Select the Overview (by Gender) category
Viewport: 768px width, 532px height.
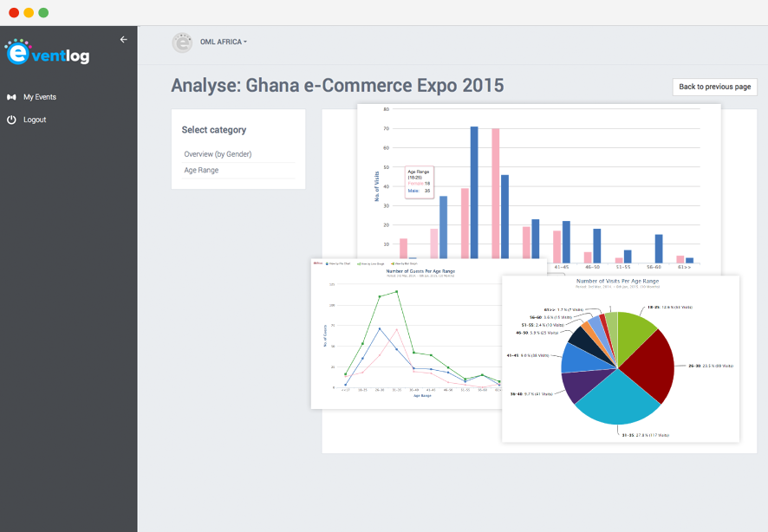218,154
